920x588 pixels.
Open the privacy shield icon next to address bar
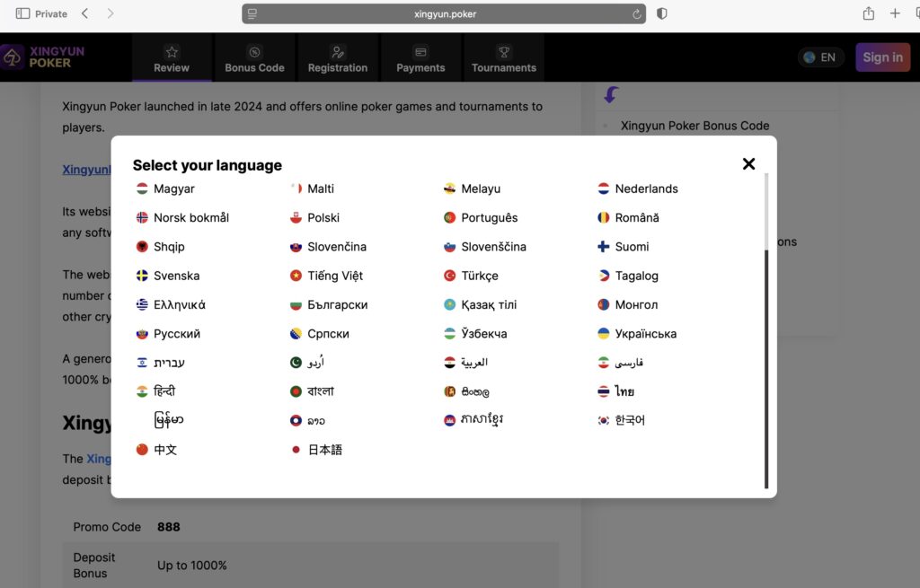662,13
